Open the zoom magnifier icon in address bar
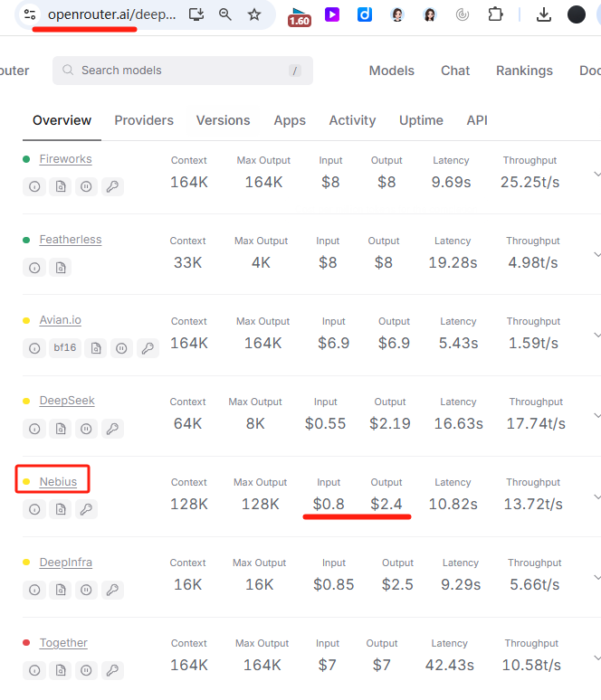601x700 pixels. (225, 14)
